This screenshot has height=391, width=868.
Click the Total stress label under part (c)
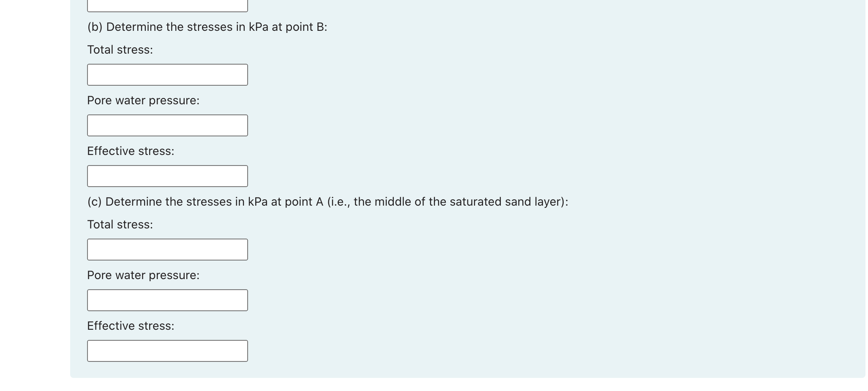pos(120,224)
